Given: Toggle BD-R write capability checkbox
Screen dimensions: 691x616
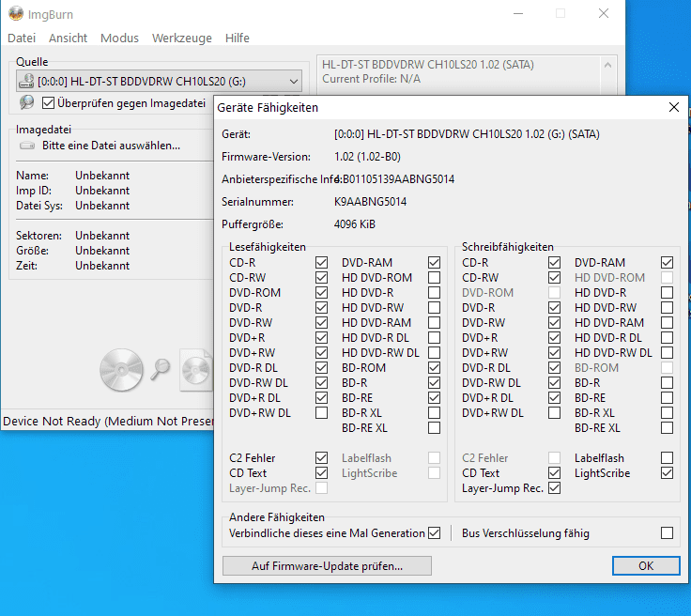Looking at the screenshot, I should point(668,382).
